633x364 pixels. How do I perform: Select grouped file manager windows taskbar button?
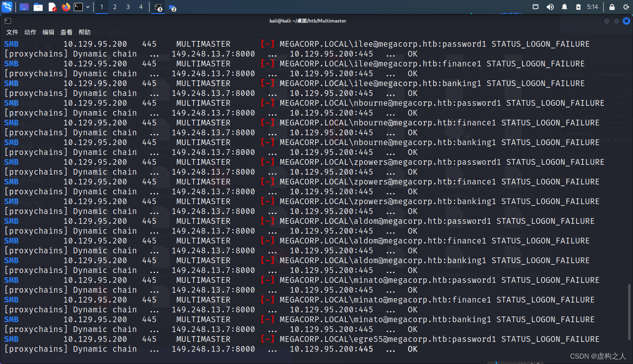[x=172, y=7]
